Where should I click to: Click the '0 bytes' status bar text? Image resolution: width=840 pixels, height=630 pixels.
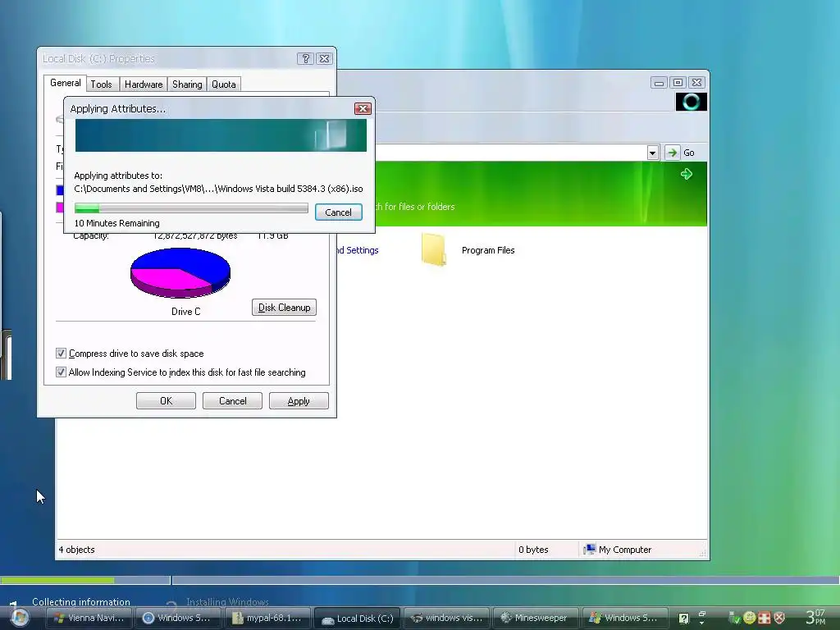coord(533,550)
